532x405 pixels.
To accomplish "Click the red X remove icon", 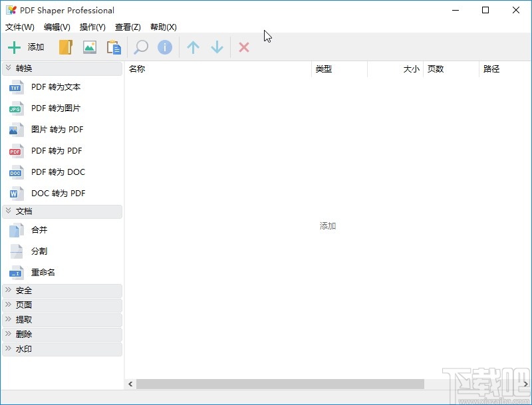I will 244,47.
